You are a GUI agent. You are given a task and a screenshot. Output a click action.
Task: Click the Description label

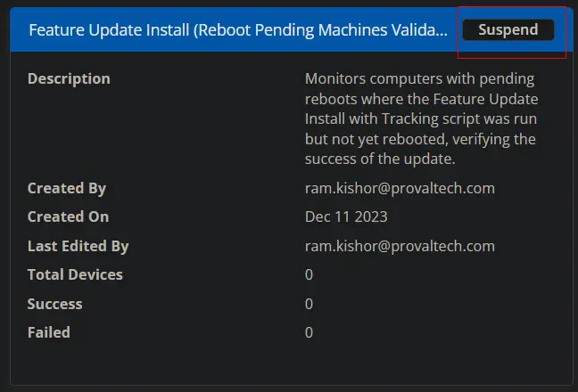(69, 78)
